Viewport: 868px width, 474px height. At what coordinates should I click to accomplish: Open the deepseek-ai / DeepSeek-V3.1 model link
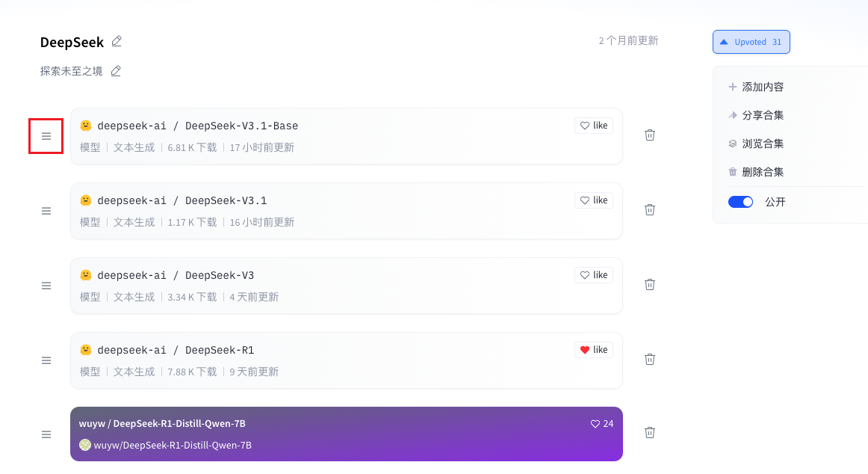[x=182, y=200]
